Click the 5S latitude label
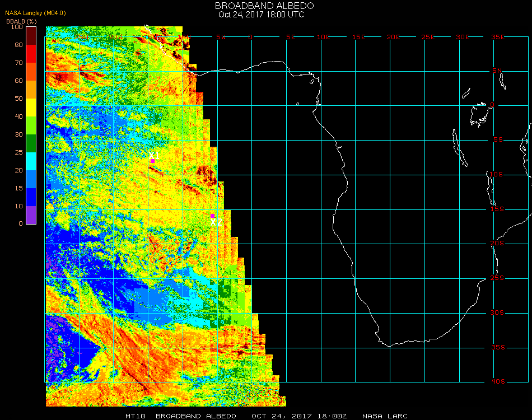 point(498,140)
